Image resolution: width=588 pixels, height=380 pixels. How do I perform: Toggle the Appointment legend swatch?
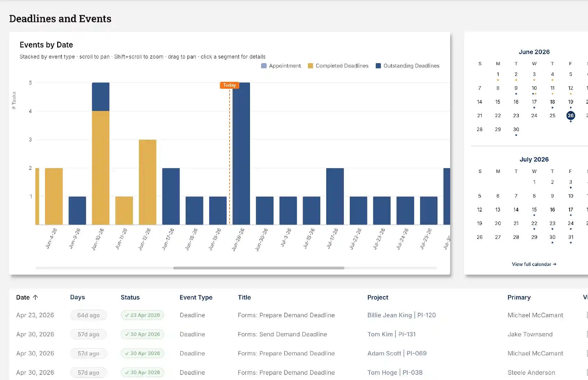point(264,66)
